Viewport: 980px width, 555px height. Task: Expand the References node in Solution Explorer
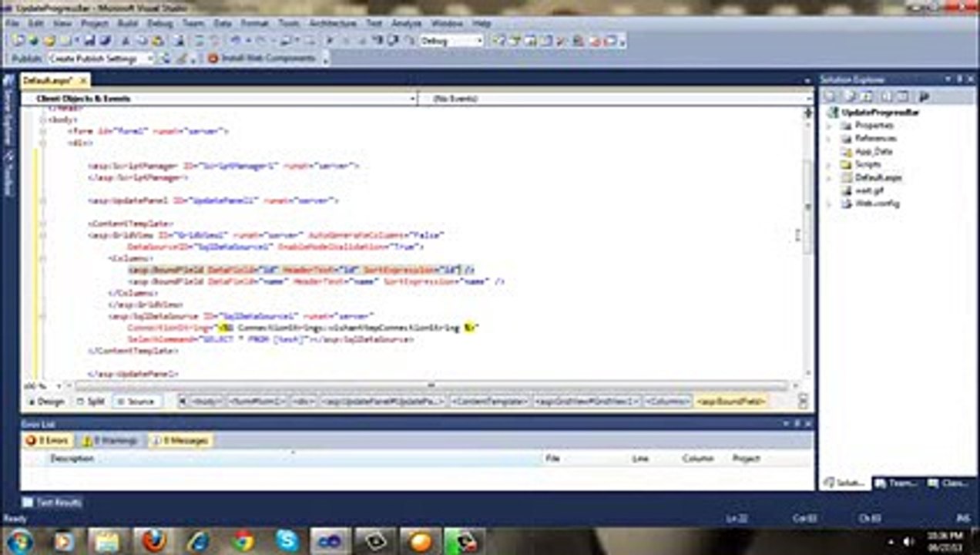pyautogui.click(x=829, y=139)
